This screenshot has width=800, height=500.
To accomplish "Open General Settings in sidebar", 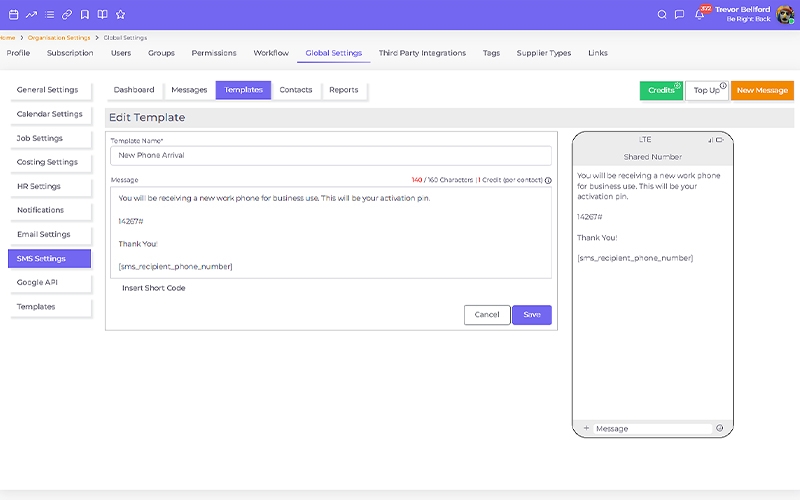I will tap(50, 90).
